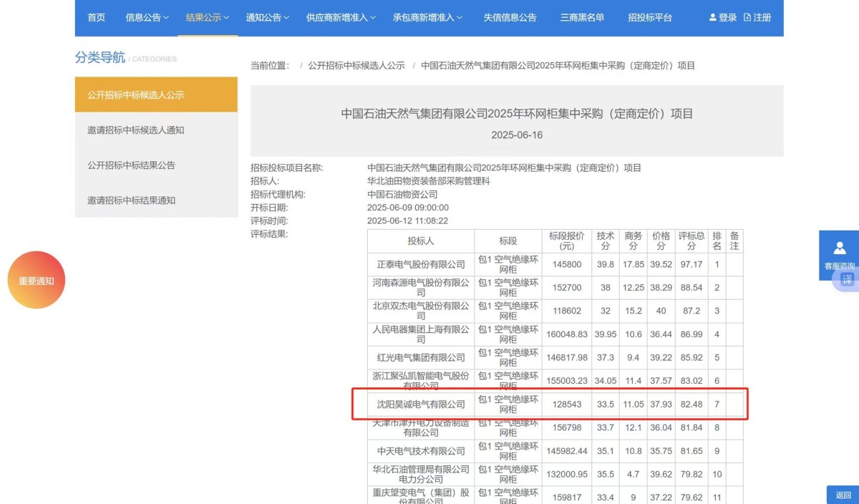Select 邀请招标中标候选人通知 in the sidebar
Image resolution: width=859 pixels, height=504 pixels.
tap(156, 130)
